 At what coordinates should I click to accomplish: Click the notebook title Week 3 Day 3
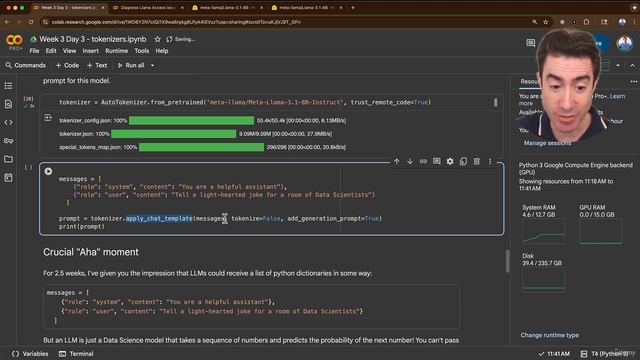[x=93, y=39]
